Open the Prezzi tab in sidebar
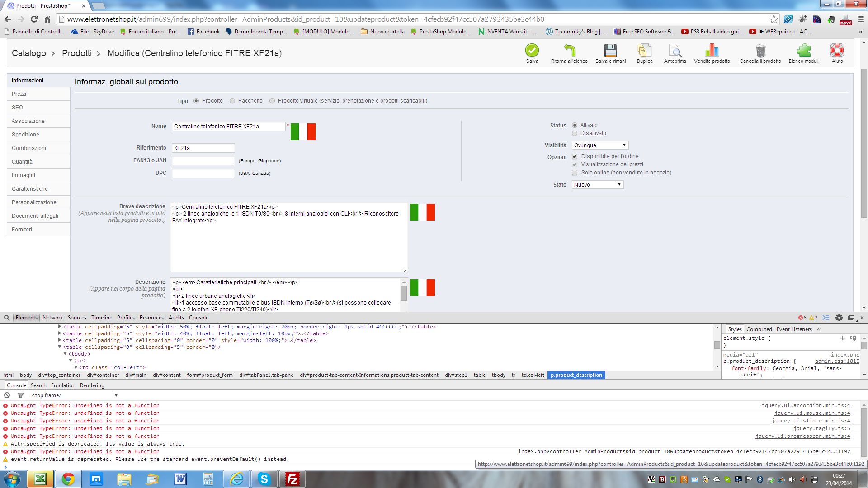 click(38, 94)
